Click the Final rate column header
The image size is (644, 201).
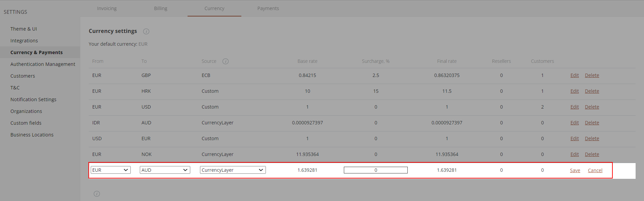pos(447,61)
